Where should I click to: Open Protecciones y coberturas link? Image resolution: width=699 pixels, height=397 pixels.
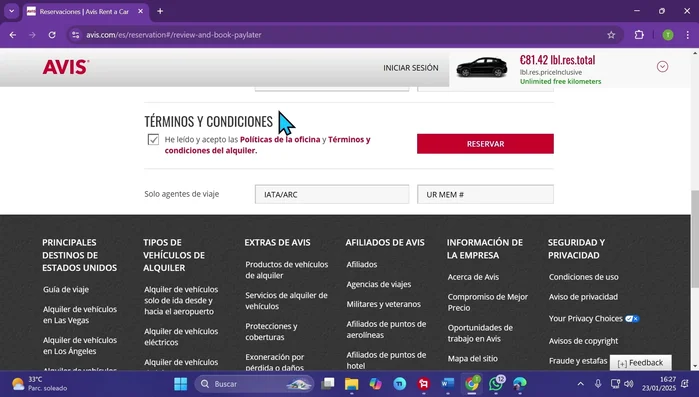click(x=271, y=331)
